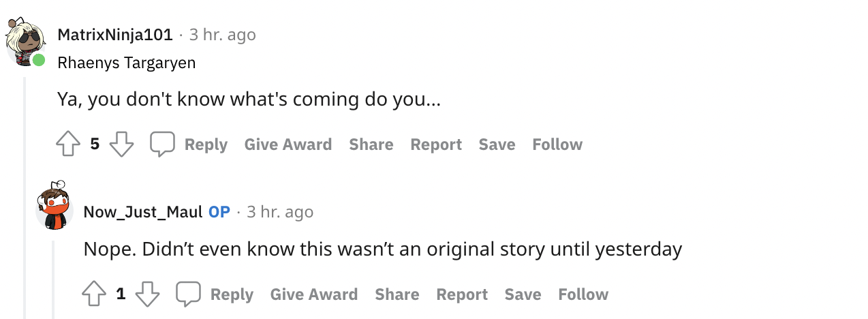
Task: Collapse Now_Just_Maul's reply thread line
Action: (x=54, y=279)
